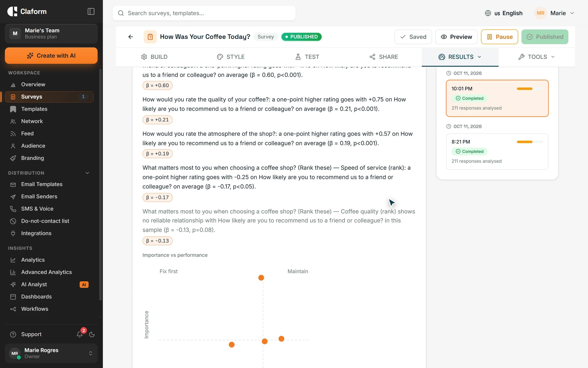588x368 pixels.
Task: Switch to the Test tab
Action: tap(307, 57)
